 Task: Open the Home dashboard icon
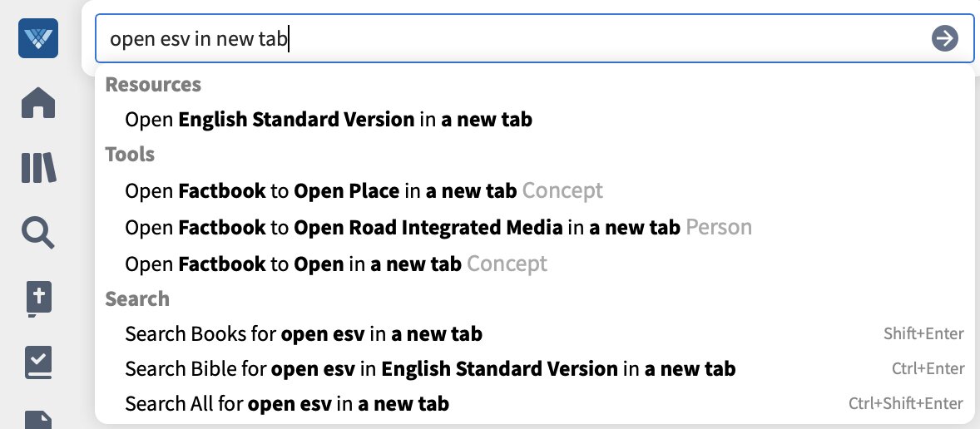coord(38,102)
